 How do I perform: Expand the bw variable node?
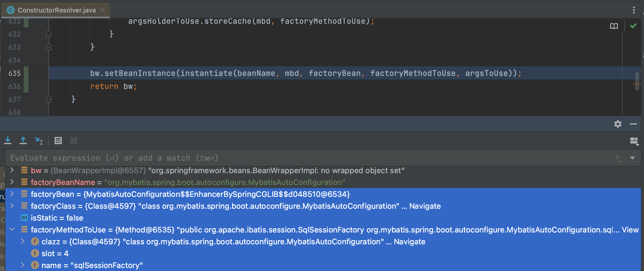(x=12, y=170)
